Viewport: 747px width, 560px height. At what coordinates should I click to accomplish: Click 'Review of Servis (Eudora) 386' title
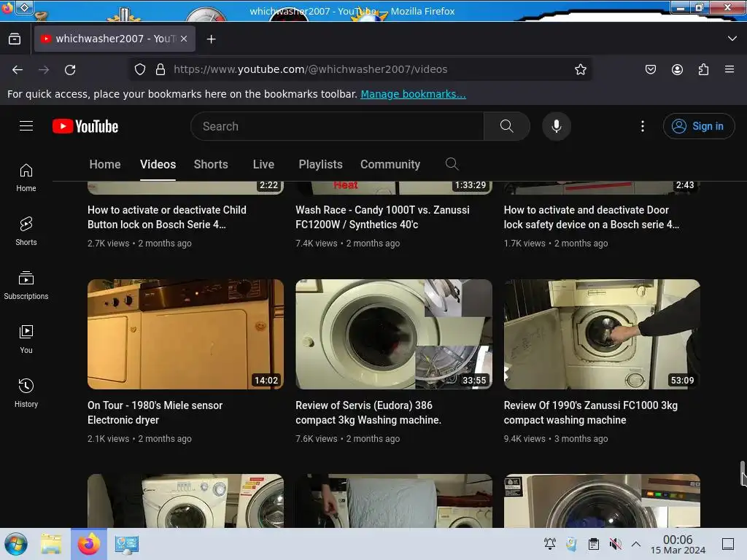(x=368, y=413)
